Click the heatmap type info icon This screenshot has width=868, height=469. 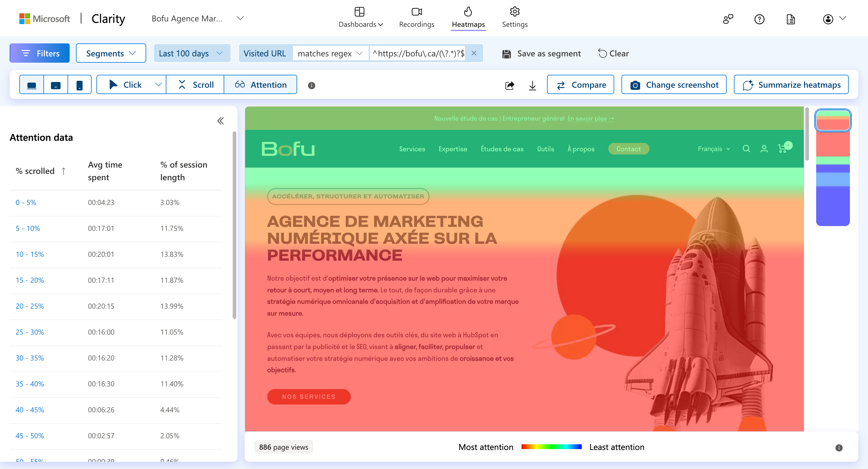[x=311, y=86]
